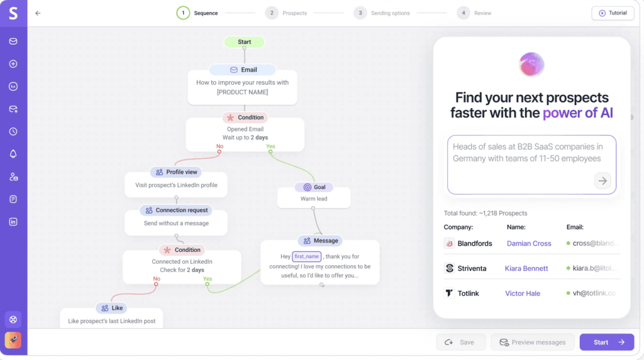Viewport: 644px width, 360px height.
Task: Select the Opened Email Condition node
Action: coord(245,117)
